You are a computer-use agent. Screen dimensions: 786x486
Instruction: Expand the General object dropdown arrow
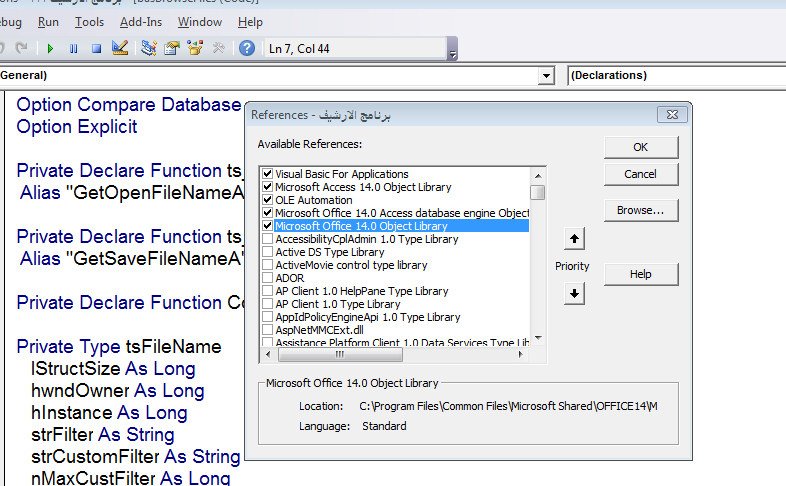click(546, 76)
